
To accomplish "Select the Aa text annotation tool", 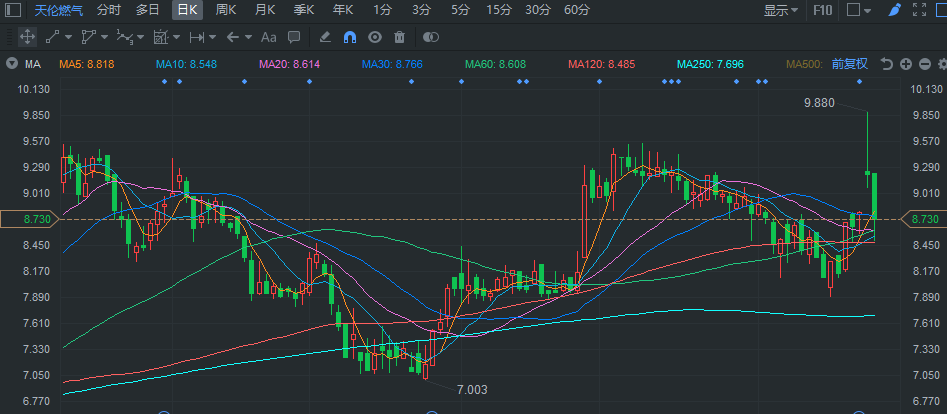I will pos(268,37).
